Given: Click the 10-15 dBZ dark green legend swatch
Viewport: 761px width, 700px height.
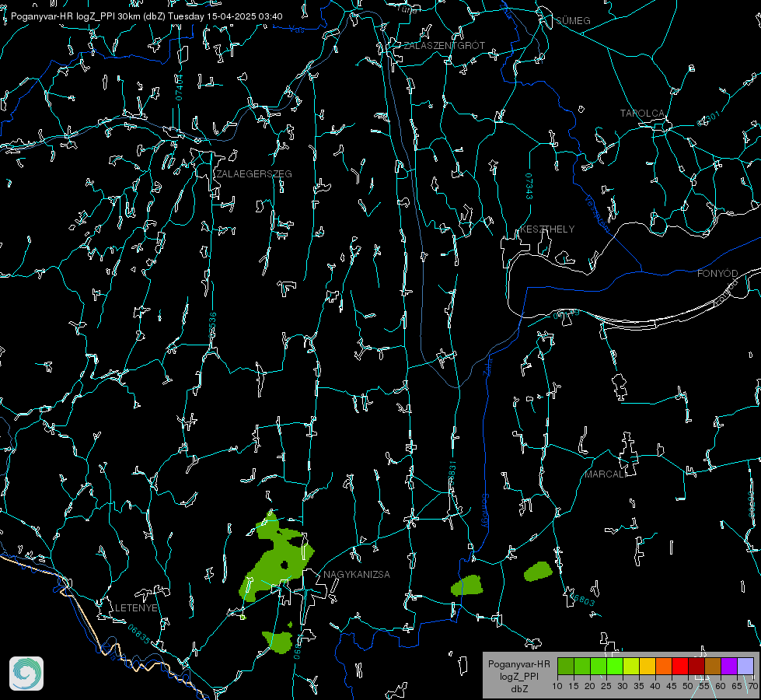Looking at the screenshot, I should point(565,666).
